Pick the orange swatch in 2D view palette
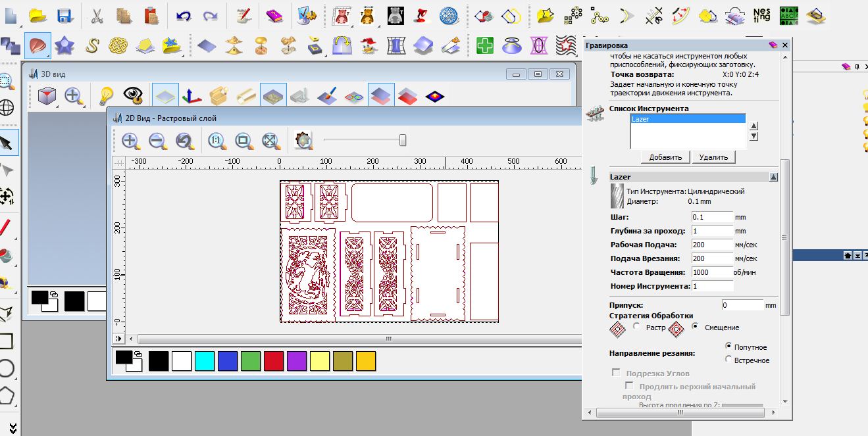The width and height of the screenshot is (868, 436). coord(366,361)
